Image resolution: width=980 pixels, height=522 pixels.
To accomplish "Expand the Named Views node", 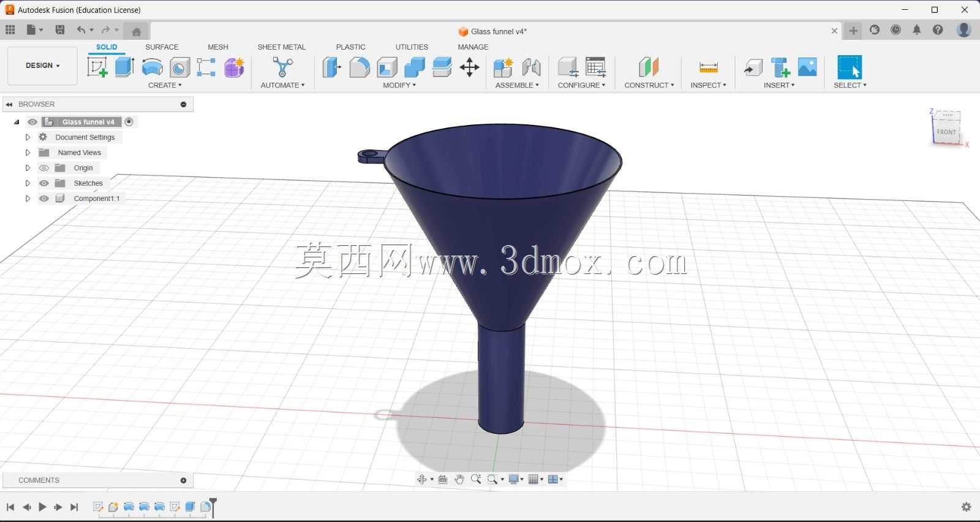I will 28,153.
